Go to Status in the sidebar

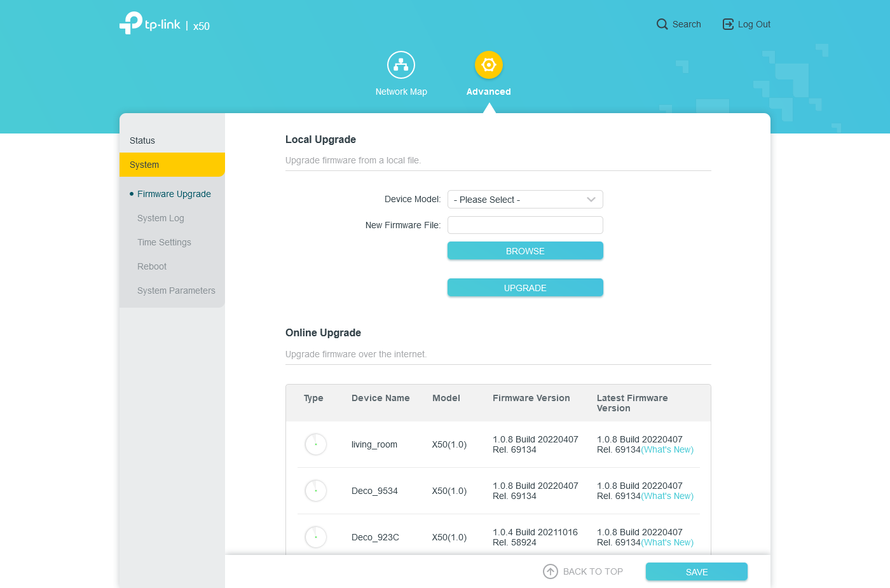coord(172,140)
